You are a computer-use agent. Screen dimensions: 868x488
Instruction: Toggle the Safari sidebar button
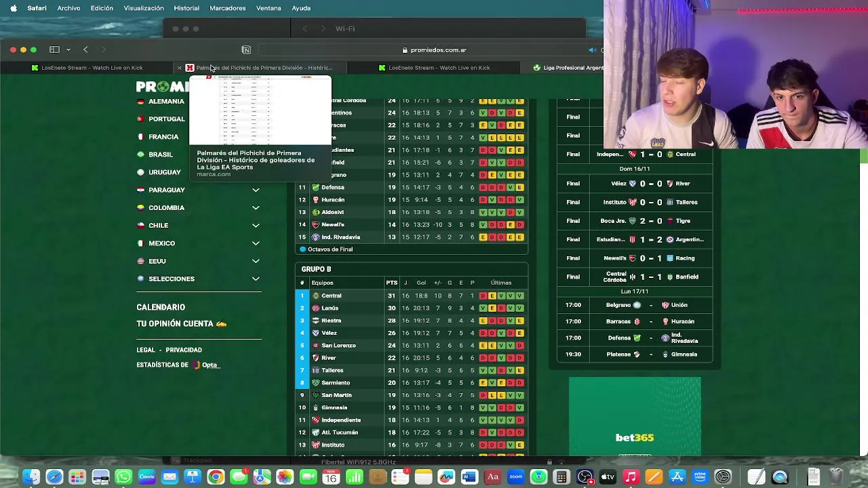(54, 49)
